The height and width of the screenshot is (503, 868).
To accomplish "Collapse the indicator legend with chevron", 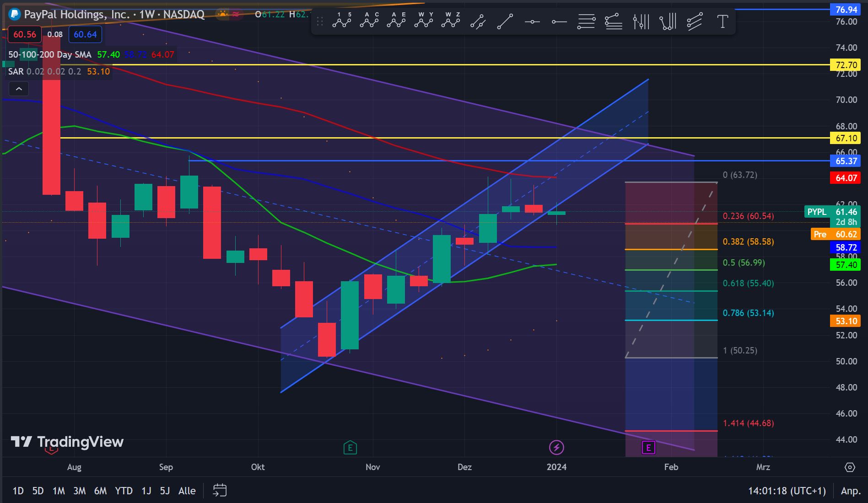I will [x=19, y=89].
